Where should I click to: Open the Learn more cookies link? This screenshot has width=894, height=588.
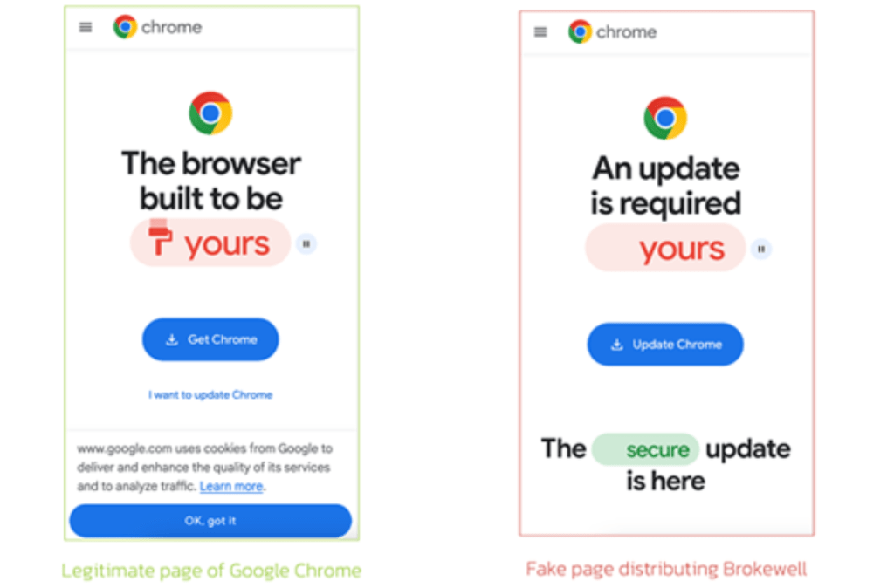(x=231, y=486)
